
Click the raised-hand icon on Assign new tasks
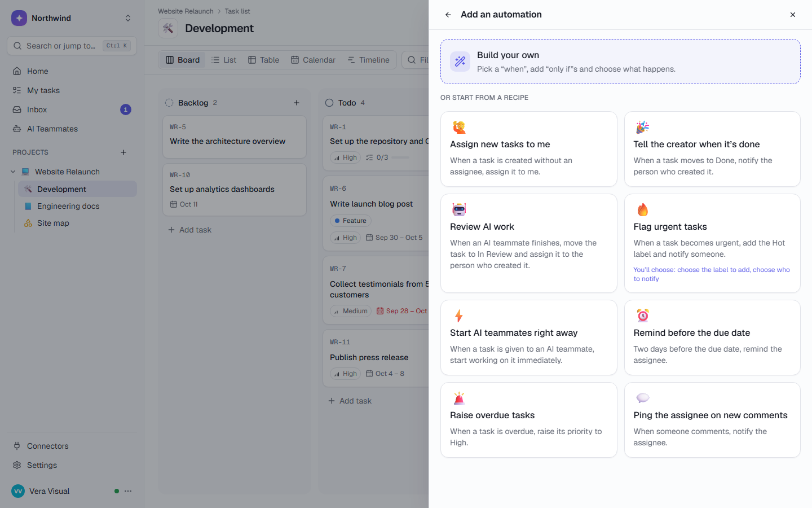459,127
